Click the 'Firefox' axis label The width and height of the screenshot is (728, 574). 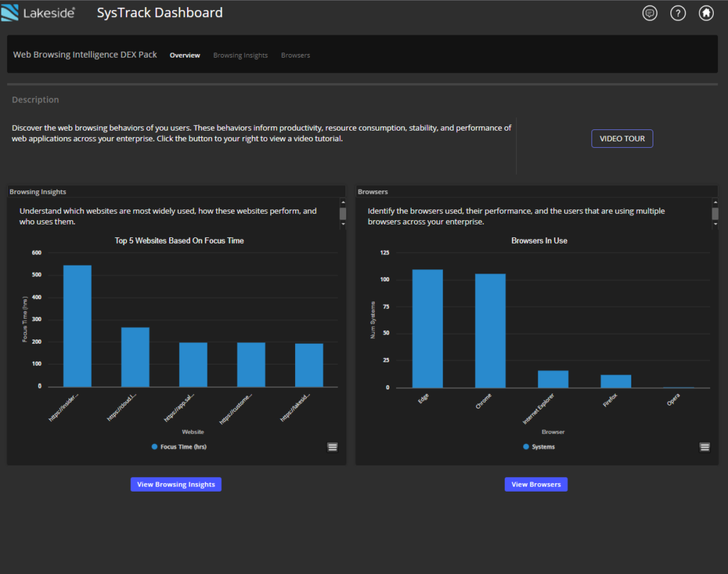(x=610, y=401)
